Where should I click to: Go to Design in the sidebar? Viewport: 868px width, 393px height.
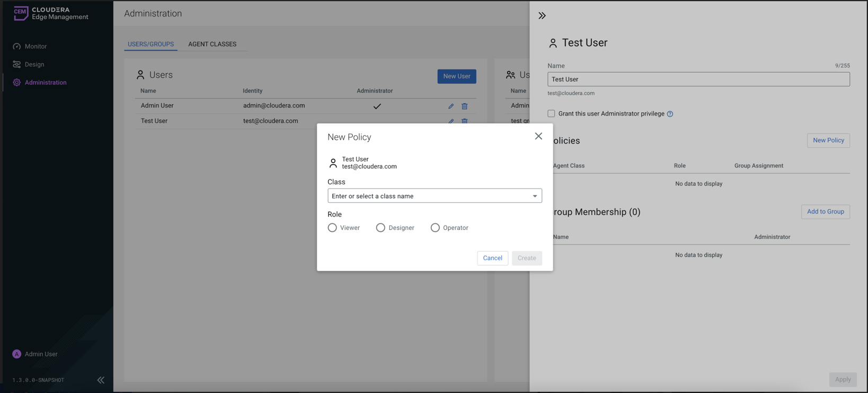tap(34, 65)
